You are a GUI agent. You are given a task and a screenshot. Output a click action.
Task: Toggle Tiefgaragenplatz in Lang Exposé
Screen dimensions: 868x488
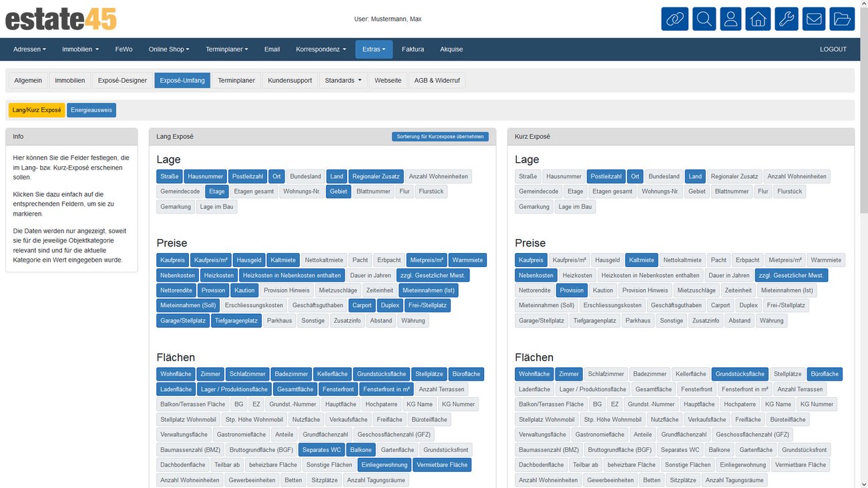click(x=236, y=320)
